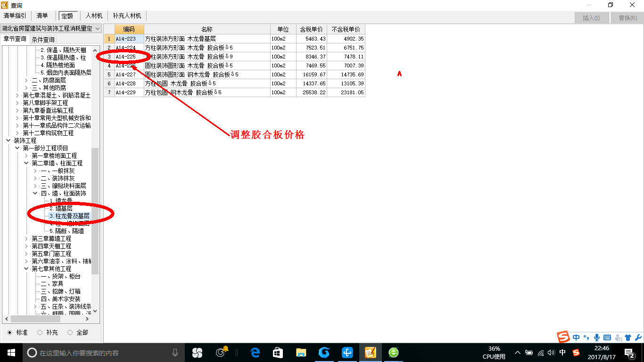The width and height of the screenshot is (644, 362).
Task: Switch to 章节查询 tab
Action: coord(15,39)
